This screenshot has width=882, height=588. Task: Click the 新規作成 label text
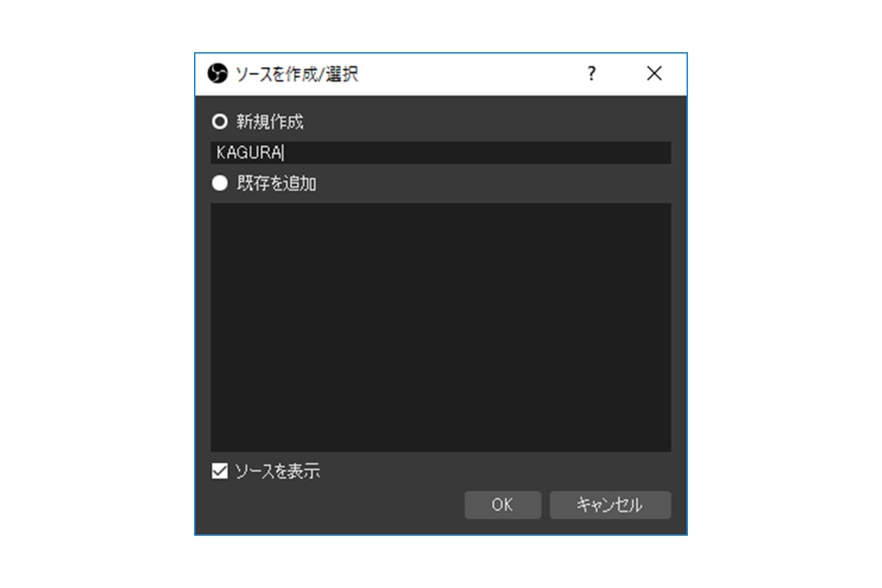270,122
